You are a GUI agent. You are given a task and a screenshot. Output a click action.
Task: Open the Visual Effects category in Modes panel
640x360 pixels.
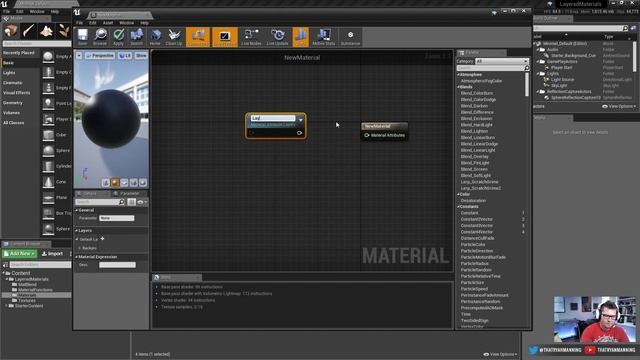pos(16,93)
